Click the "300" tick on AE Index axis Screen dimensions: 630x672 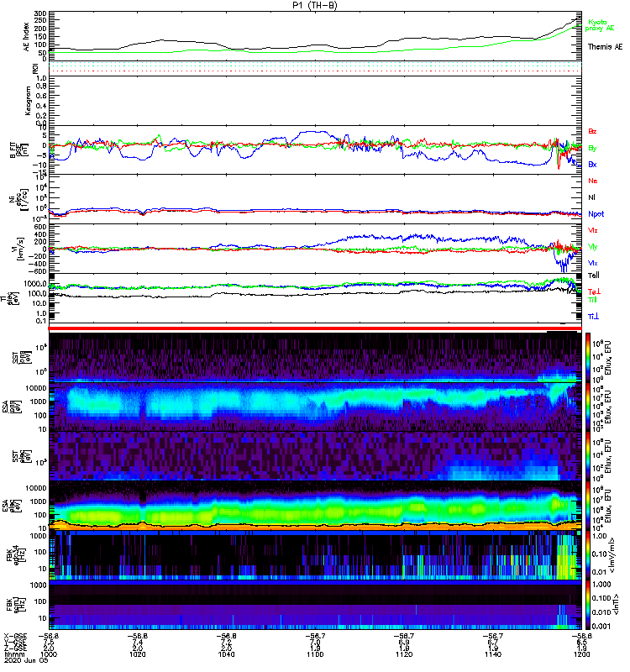pos(39,13)
